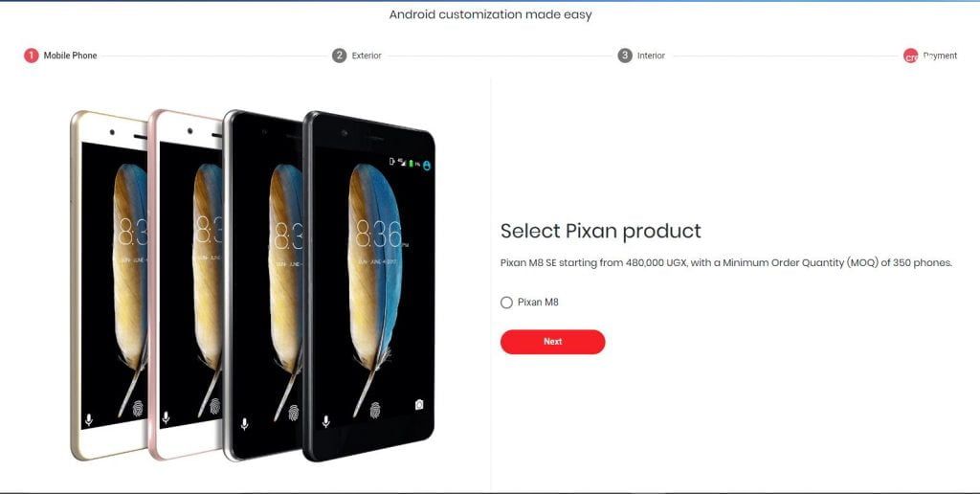Go to step 1 Mobile Phone

click(x=70, y=56)
